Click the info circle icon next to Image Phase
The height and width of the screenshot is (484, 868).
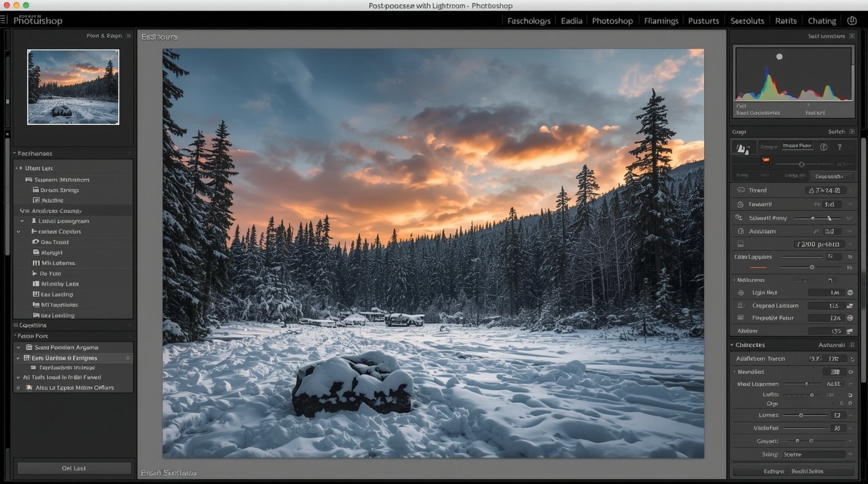pos(823,146)
